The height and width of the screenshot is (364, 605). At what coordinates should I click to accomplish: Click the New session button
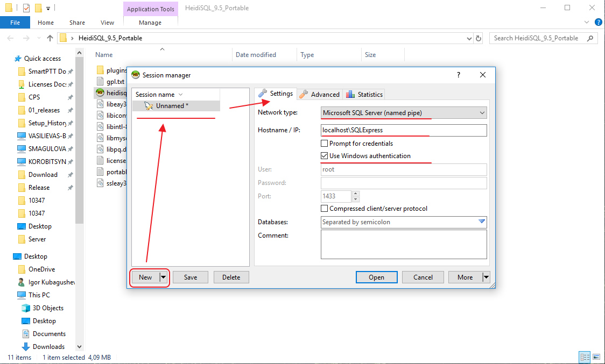click(145, 277)
